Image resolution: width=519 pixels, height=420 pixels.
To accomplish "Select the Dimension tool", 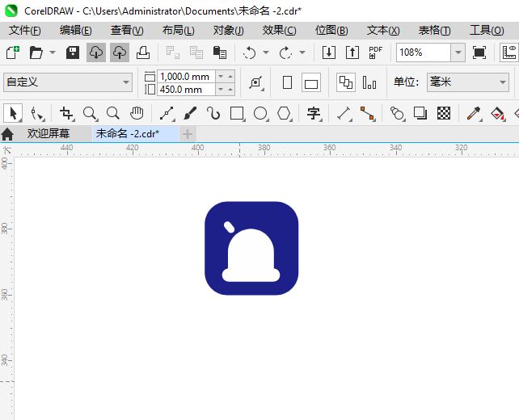I will click(344, 113).
